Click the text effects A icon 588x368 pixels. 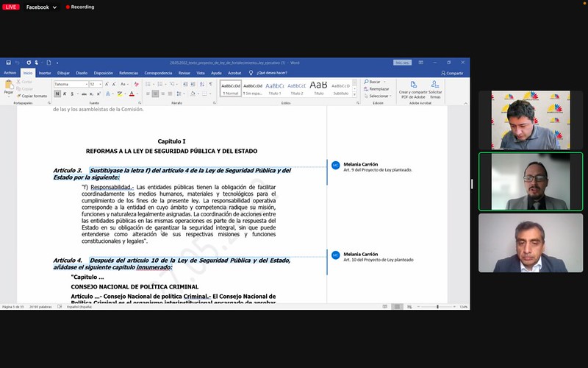(107, 94)
